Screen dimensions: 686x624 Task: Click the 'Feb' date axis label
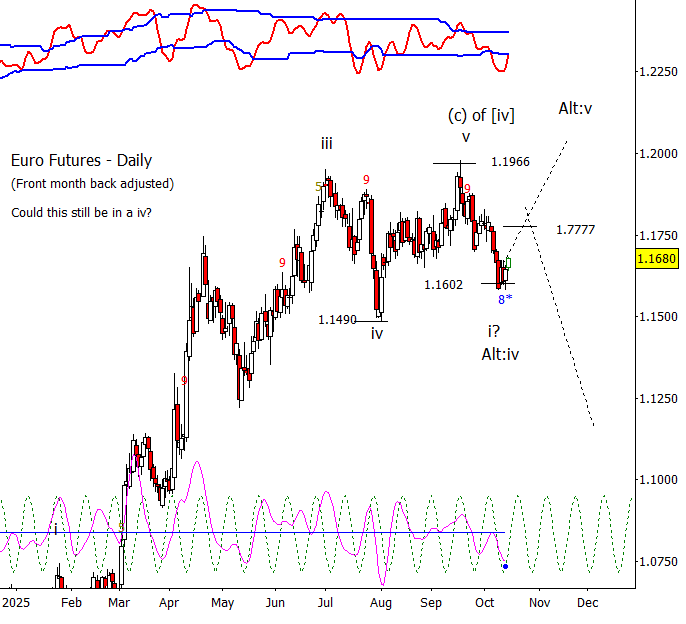71,603
